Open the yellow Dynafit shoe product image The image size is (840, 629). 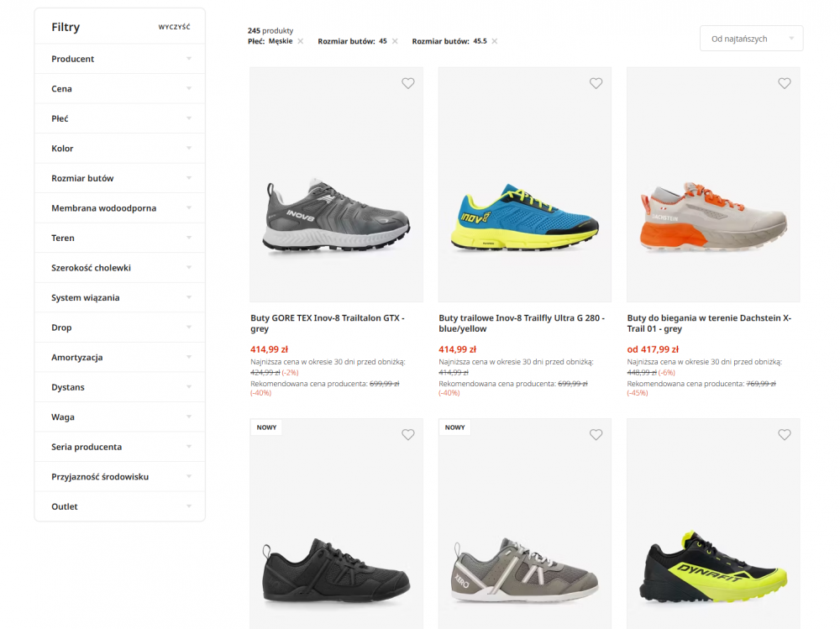pyautogui.click(x=713, y=523)
